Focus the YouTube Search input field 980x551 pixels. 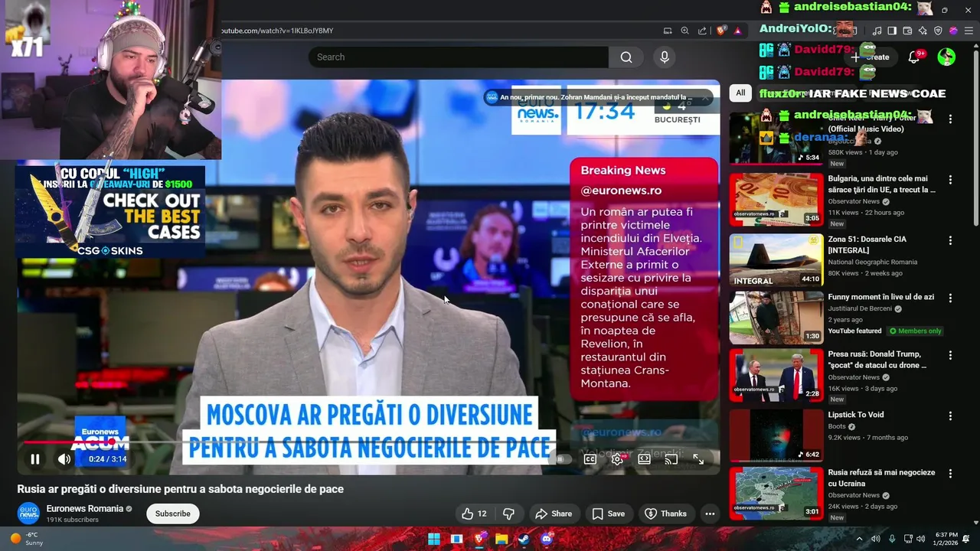459,57
